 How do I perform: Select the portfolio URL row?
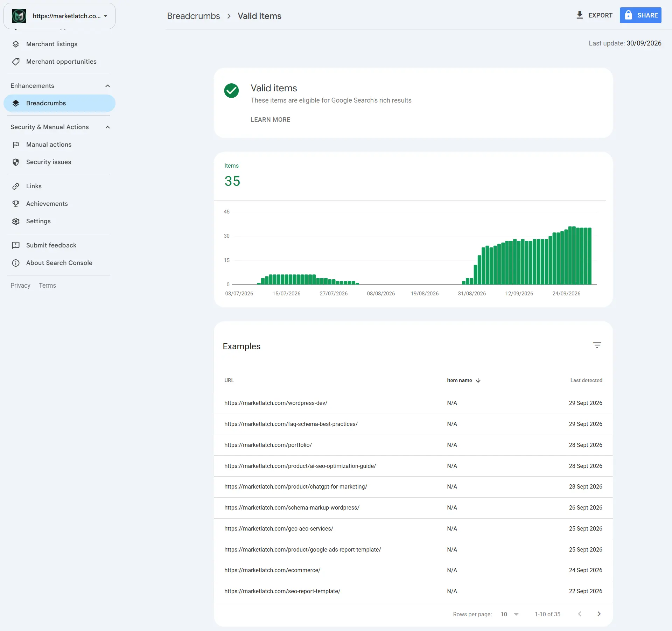[x=413, y=445]
